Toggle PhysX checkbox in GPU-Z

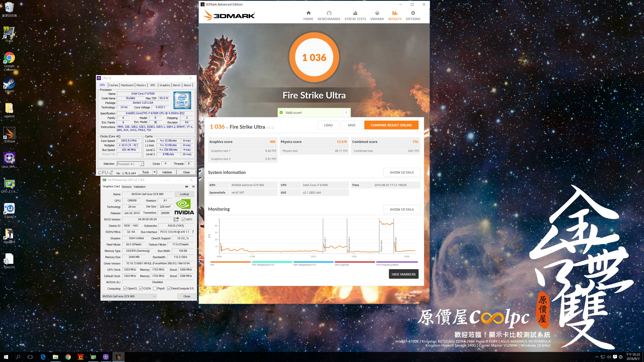tap(155, 288)
